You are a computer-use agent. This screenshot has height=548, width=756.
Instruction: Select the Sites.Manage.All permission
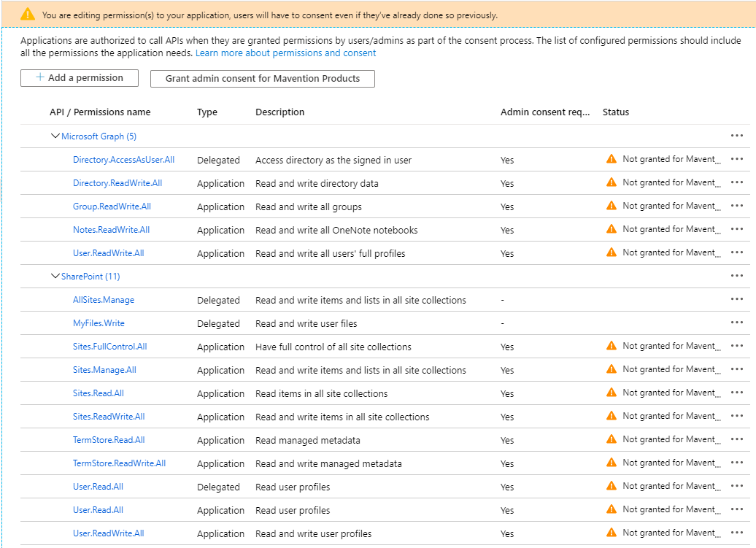pos(104,370)
